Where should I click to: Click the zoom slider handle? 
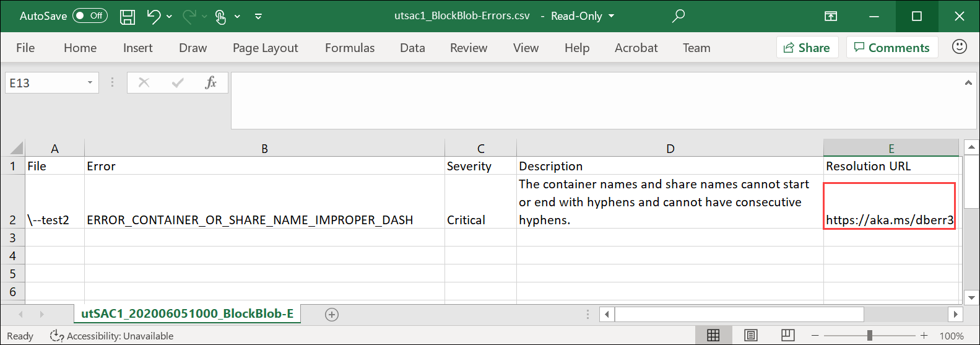(x=870, y=336)
